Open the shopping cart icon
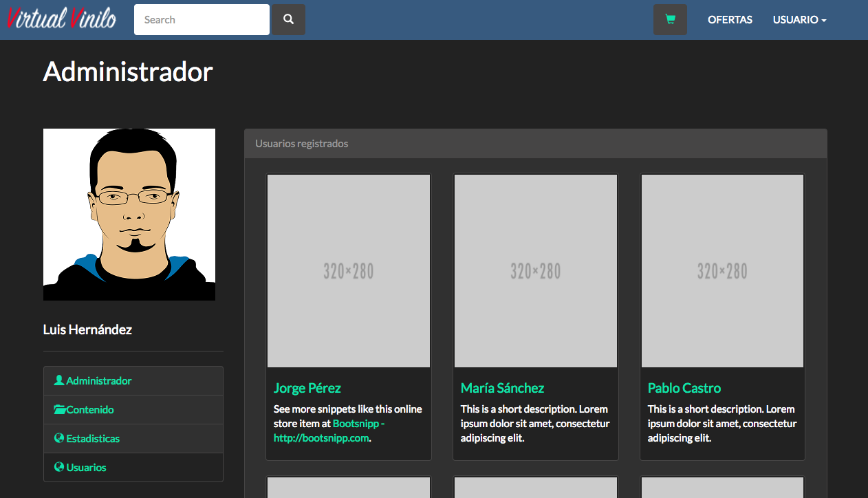This screenshot has width=868, height=498. (670, 19)
